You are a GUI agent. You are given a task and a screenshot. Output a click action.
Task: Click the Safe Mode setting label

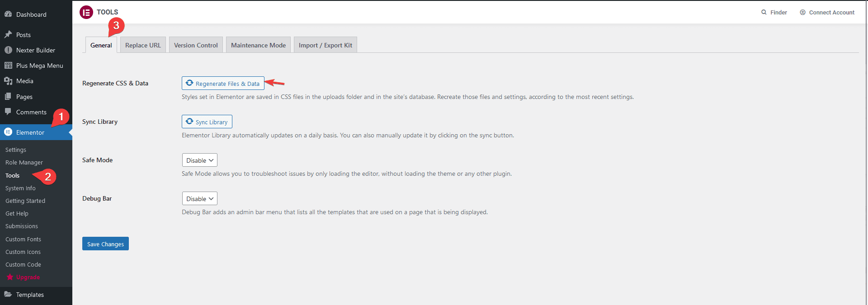pyautogui.click(x=97, y=160)
